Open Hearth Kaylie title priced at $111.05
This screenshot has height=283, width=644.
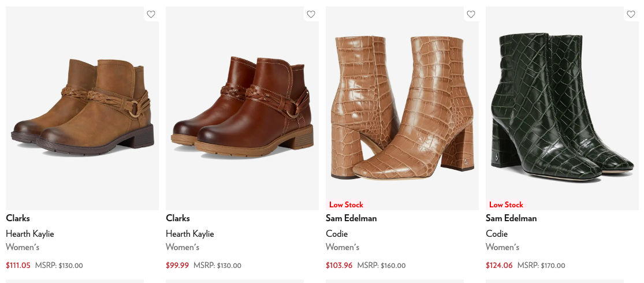coord(30,234)
